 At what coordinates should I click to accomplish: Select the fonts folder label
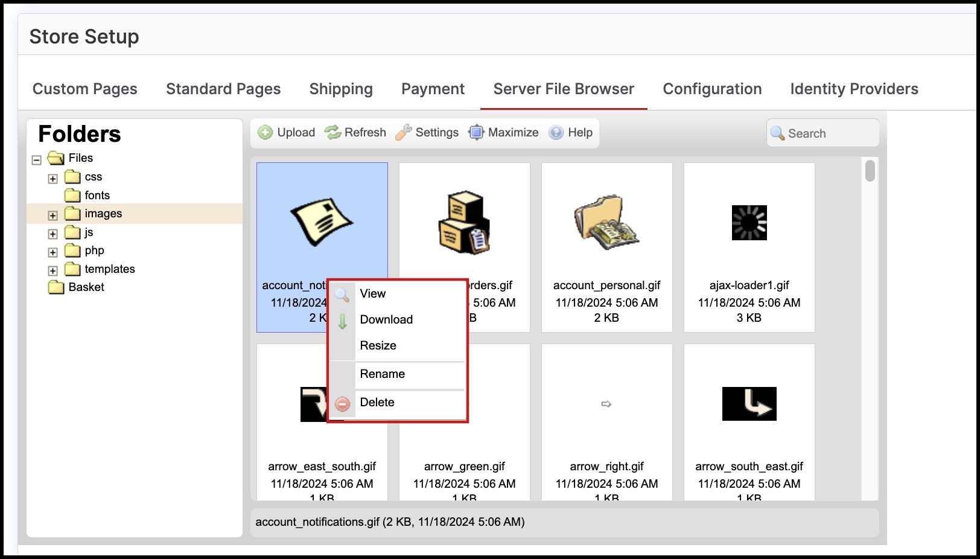click(97, 195)
